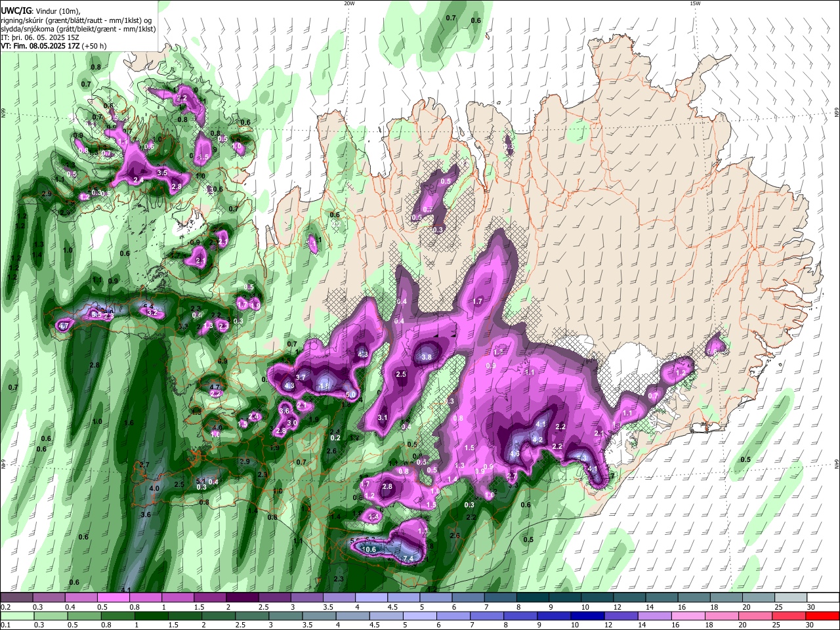This screenshot has height=630, width=840.
Task: Click the bright red swatch ending the rain scale
Action: pos(823,616)
